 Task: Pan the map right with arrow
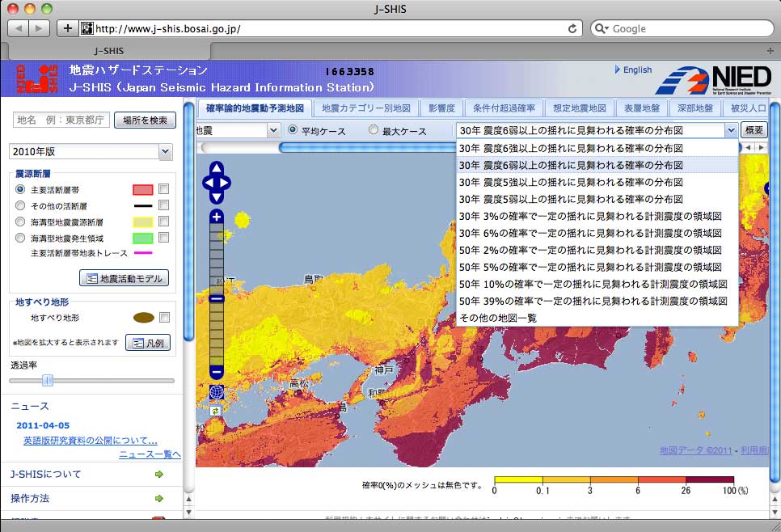click(x=225, y=183)
